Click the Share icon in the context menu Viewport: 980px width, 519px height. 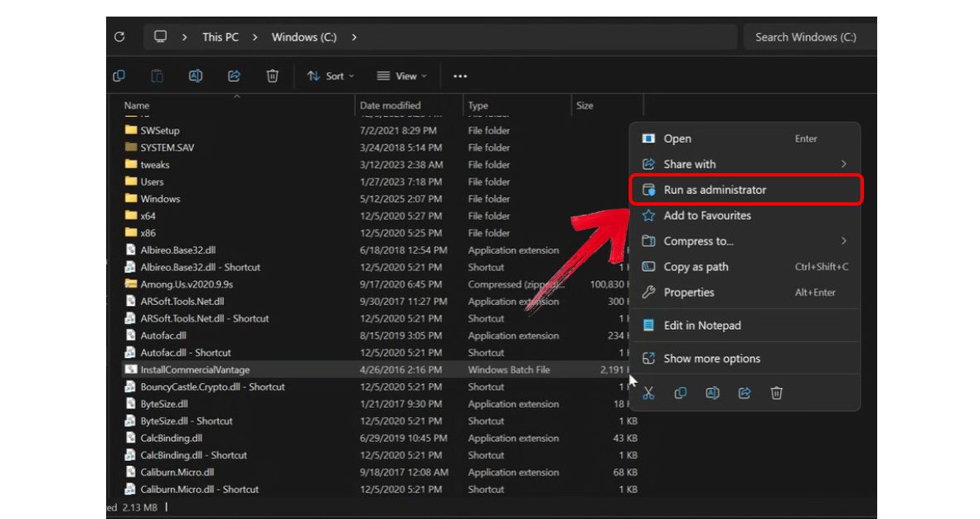744,393
